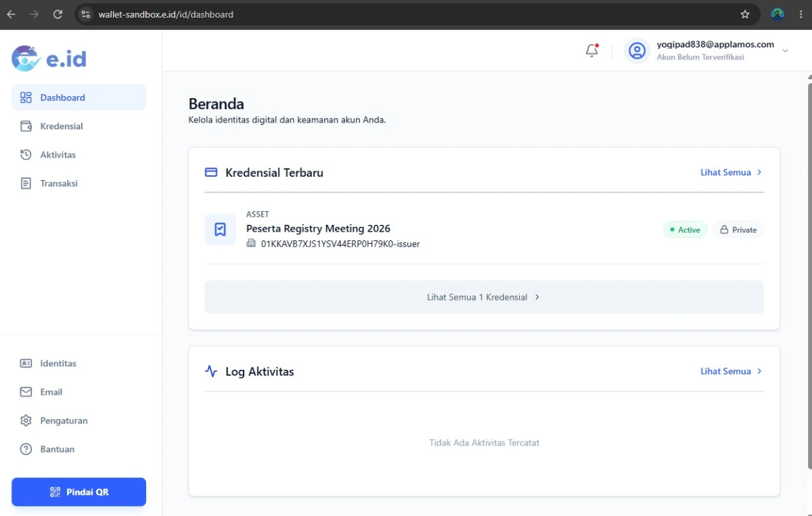Click the user profile avatar icon

637,51
